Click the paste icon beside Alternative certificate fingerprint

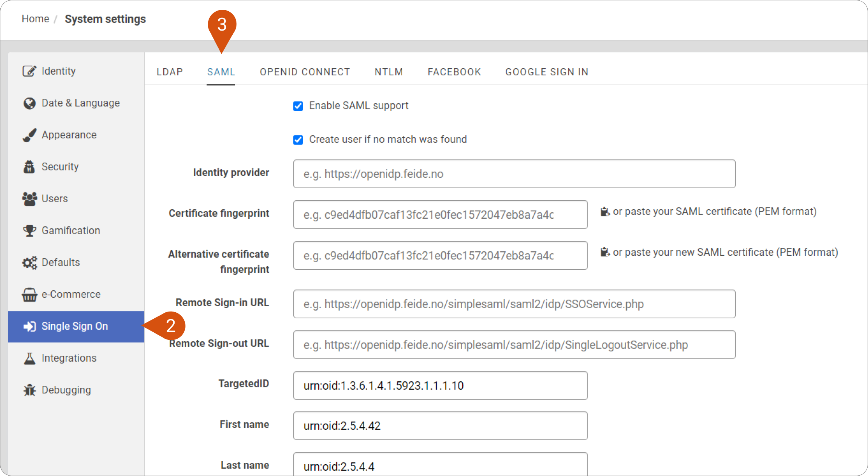(605, 252)
